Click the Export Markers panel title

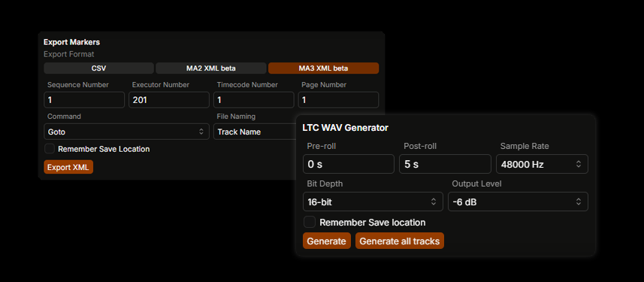(71, 42)
